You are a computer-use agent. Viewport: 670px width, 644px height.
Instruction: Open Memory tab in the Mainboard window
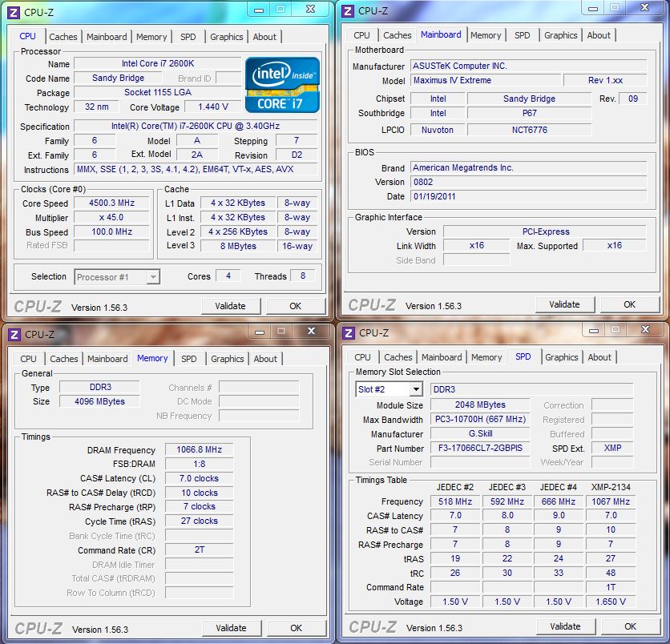pyautogui.click(x=486, y=35)
